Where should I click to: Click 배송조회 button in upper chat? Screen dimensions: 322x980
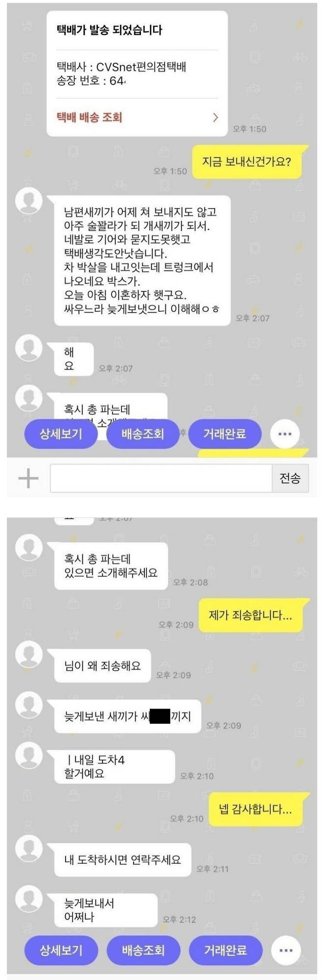(x=143, y=434)
